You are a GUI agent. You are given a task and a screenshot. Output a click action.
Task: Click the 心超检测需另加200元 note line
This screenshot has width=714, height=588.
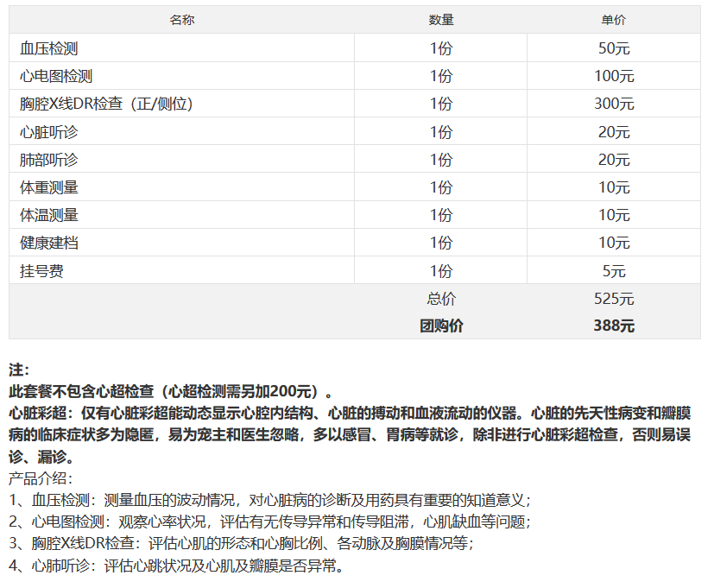(171, 391)
